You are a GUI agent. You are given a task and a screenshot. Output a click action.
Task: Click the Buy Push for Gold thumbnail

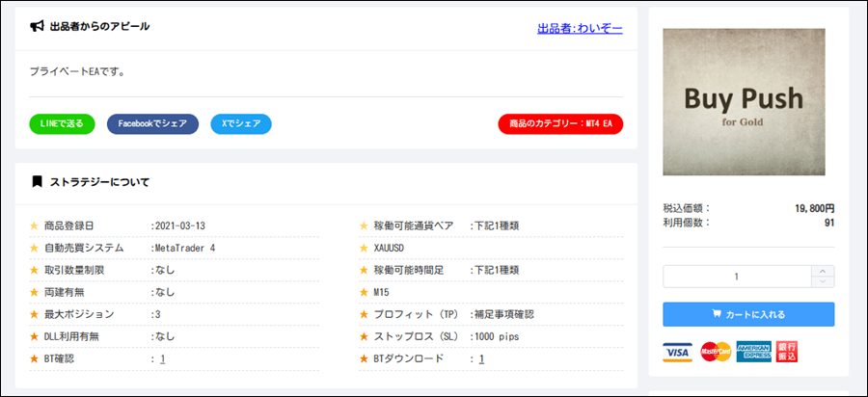coord(744,102)
